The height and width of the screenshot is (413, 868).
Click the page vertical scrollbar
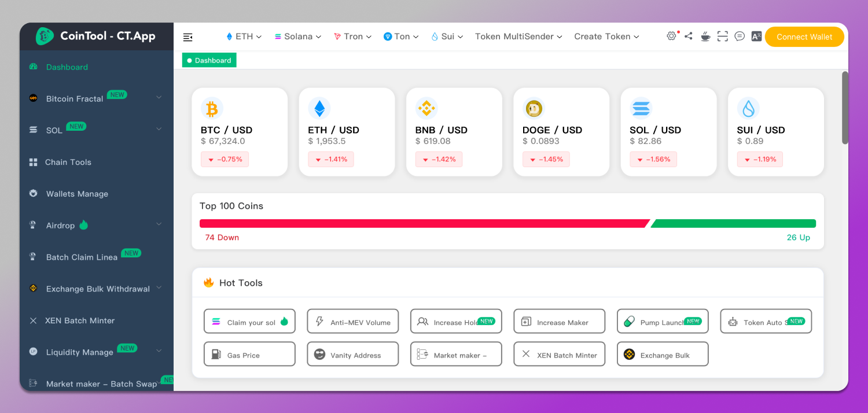pos(845,108)
